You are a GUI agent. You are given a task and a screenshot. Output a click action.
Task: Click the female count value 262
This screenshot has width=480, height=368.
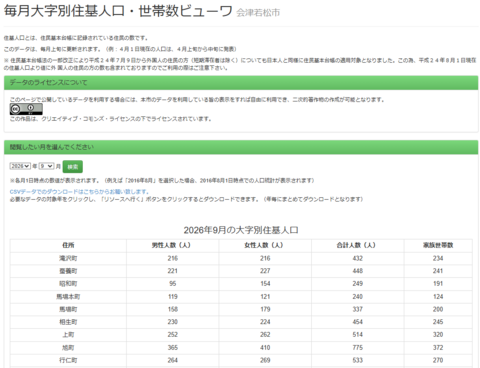pos(265,335)
